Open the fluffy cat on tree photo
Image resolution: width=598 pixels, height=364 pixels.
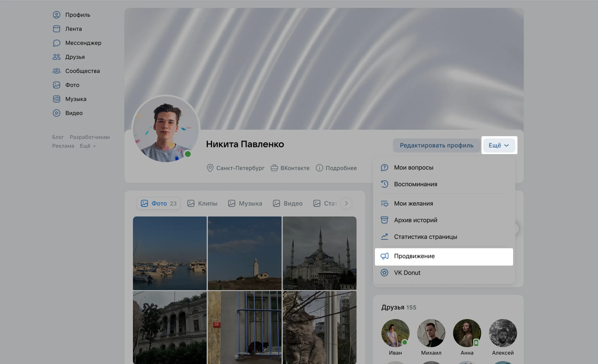coord(320,328)
